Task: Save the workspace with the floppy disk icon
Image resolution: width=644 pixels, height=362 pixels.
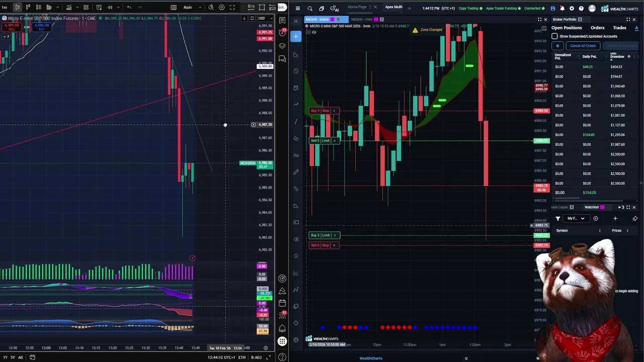Action: click(553, 9)
